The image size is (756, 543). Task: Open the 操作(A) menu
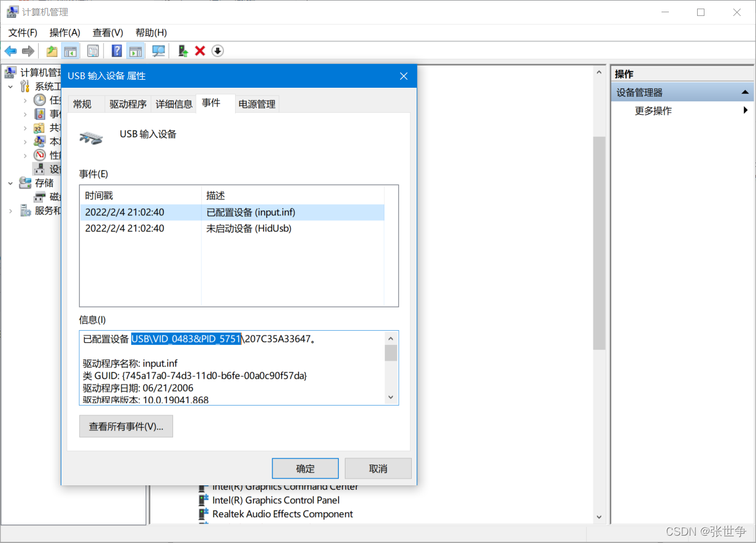(x=65, y=33)
